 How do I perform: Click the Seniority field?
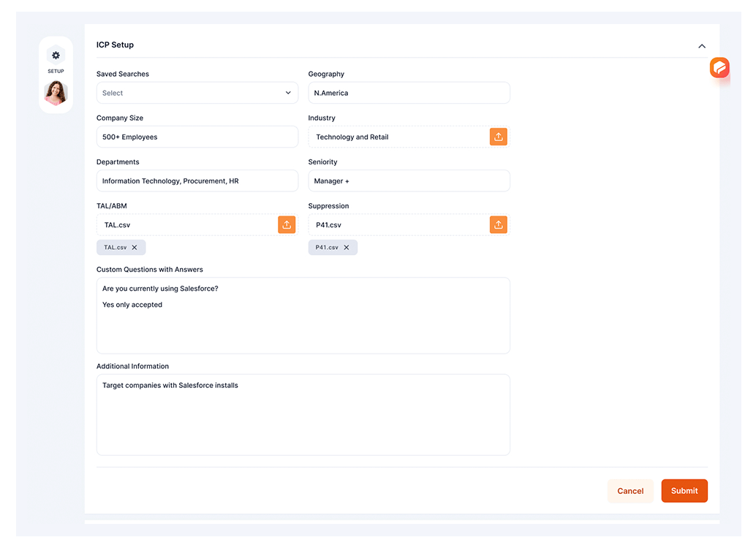click(x=409, y=180)
